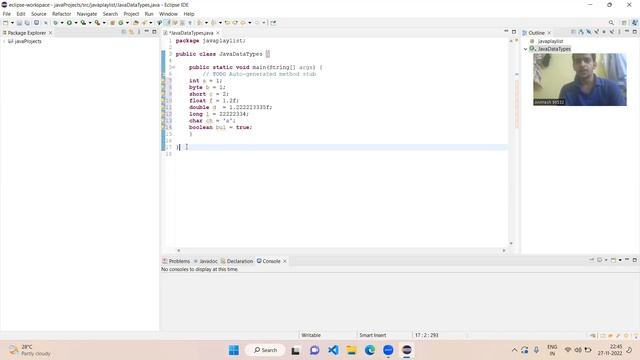Open the Debug configurations dropdown arrow
The width and height of the screenshot is (640, 360).
point(62,23)
